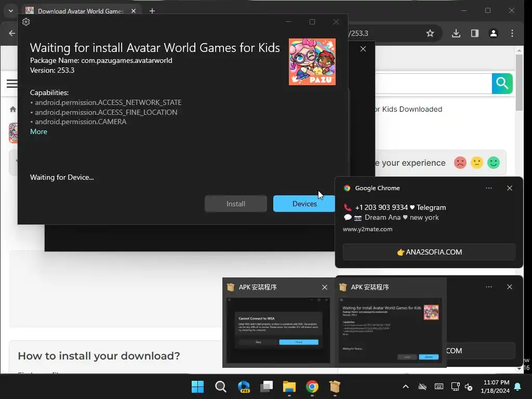
Task: Open Google Chrome notification options menu
Action: point(488,188)
